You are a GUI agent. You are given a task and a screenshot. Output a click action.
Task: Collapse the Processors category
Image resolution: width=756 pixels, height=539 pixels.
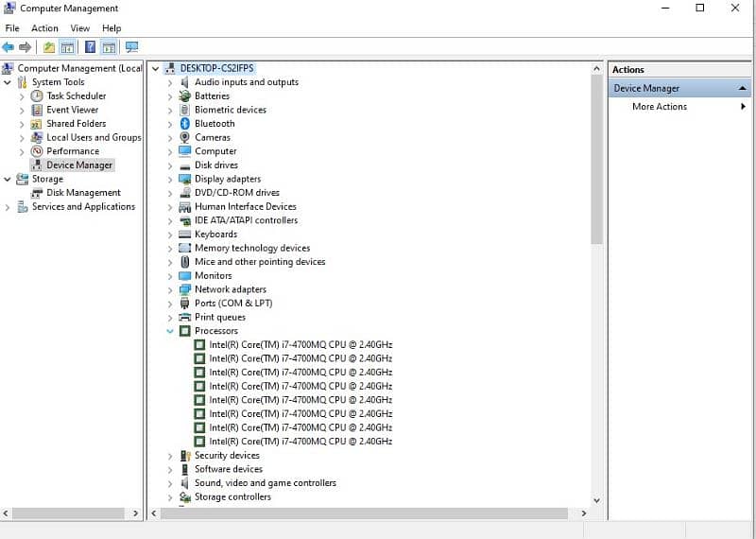(171, 331)
